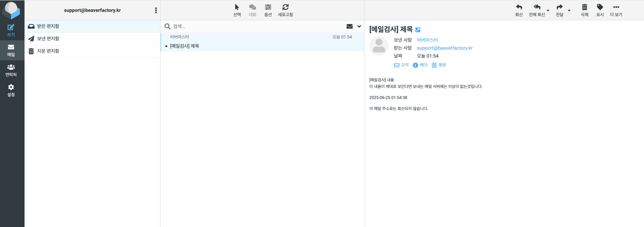Click the Roundcube logo at top left
The width and height of the screenshot is (644, 227).
[11, 10]
